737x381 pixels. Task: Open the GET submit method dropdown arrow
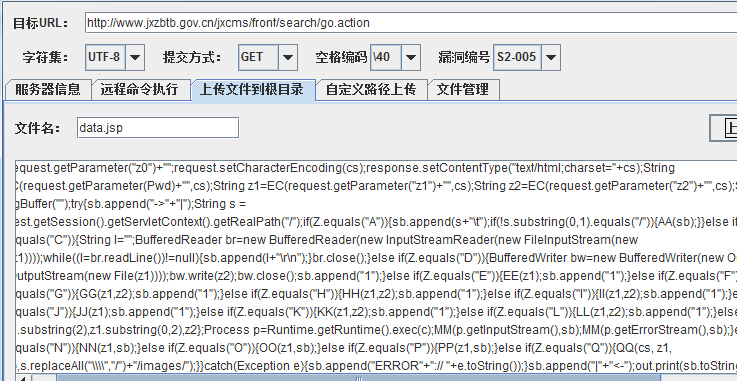[288, 57]
